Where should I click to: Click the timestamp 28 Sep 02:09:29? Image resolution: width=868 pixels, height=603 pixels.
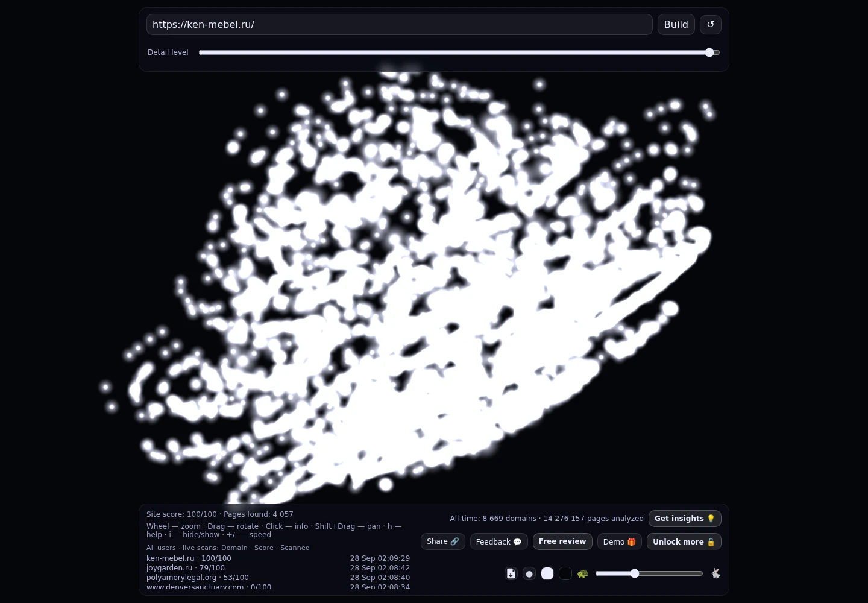(x=380, y=558)
